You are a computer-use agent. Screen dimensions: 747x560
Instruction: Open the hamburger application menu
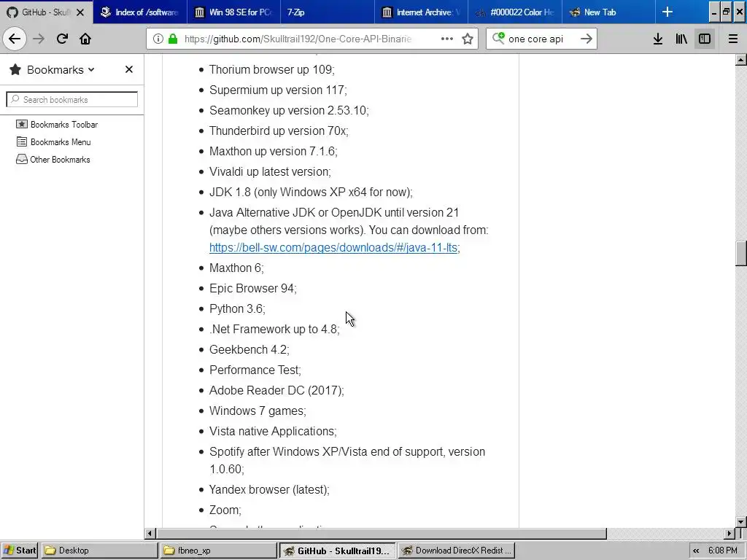733,39
